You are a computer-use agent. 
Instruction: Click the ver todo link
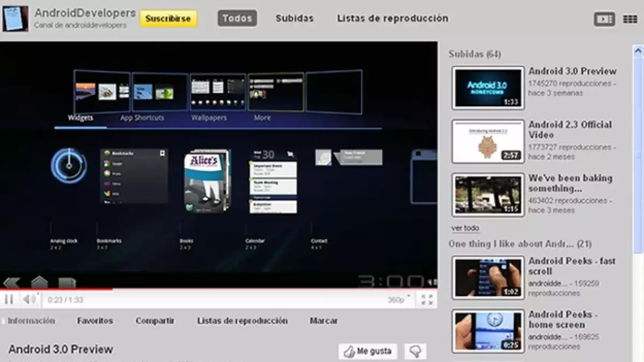[465, 228]
